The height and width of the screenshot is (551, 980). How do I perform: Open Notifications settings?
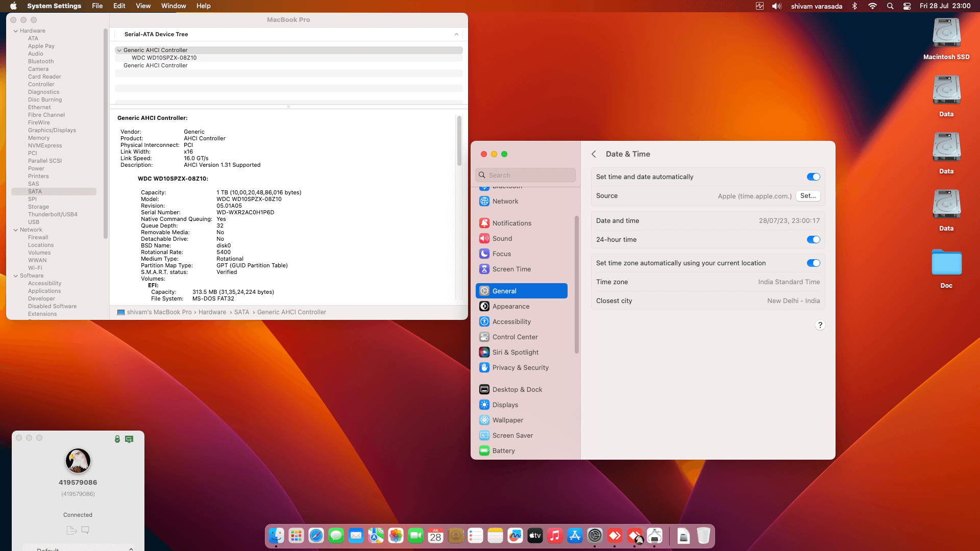(512, 223)
